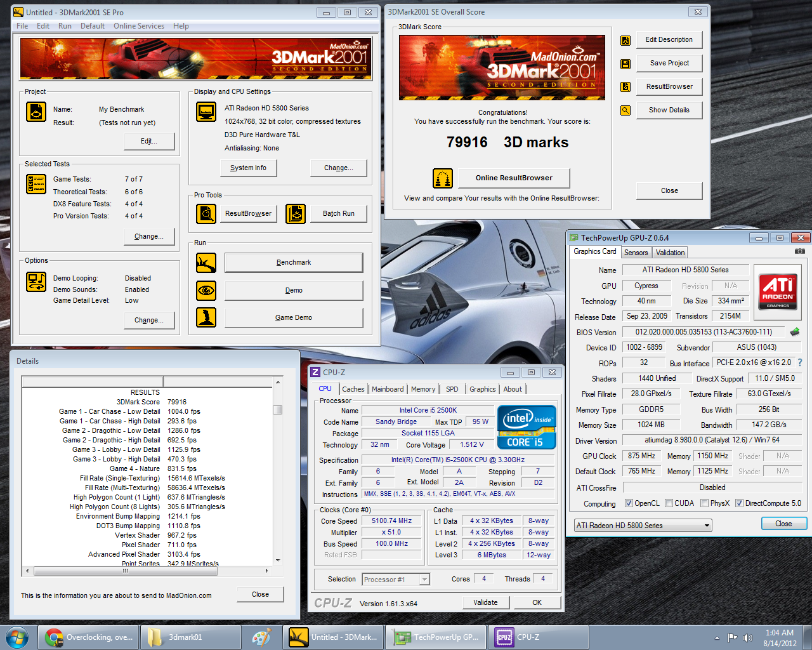Open the 3dmark01 folder taskbar item
812x650 pixels.
click(x=191, y=637)
